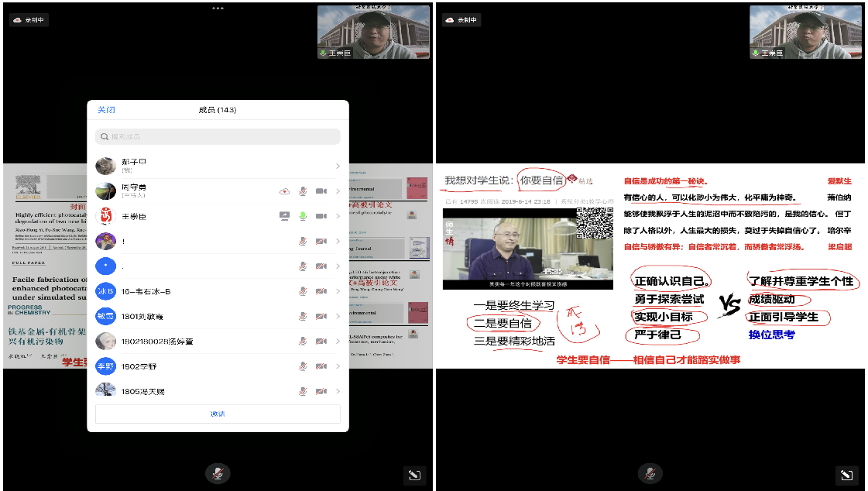
Task: Open chevron on the first member row
Action: 338,166
